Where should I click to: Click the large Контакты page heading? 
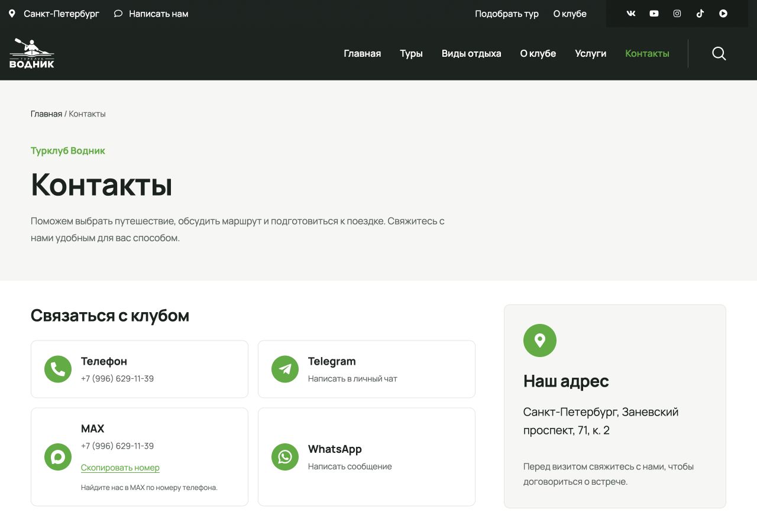pyautogui.click(x=102, y=184)
